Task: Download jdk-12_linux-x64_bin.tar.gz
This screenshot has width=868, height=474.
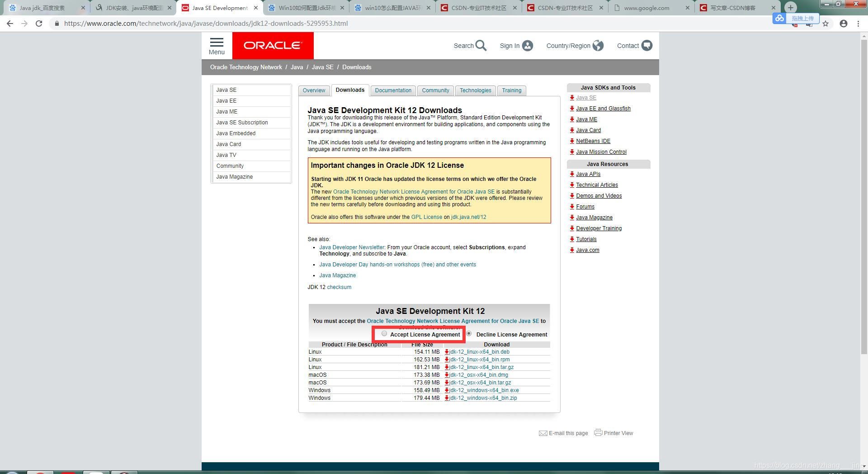Action: point(481,367)
